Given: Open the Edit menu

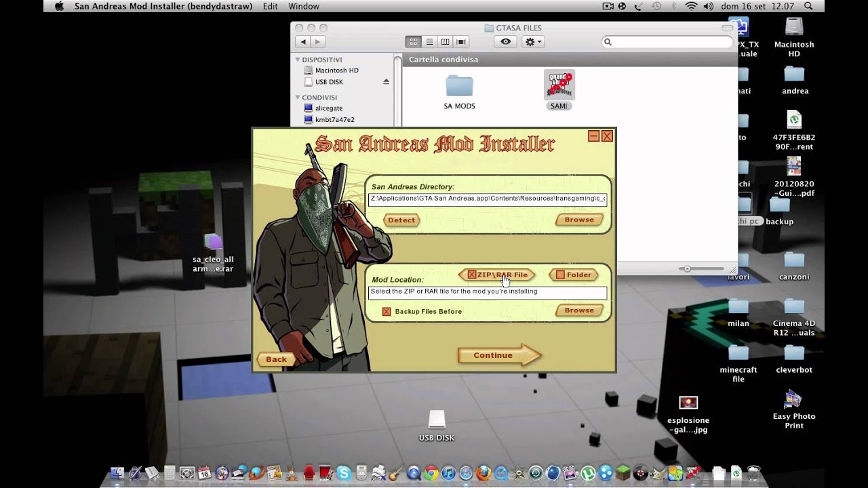Looking at the screenshot, I should pyautogui.click(x=270, y=6).
